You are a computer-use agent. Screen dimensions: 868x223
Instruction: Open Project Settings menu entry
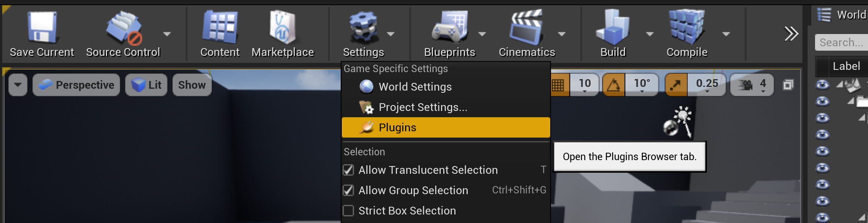coord(423,107)
